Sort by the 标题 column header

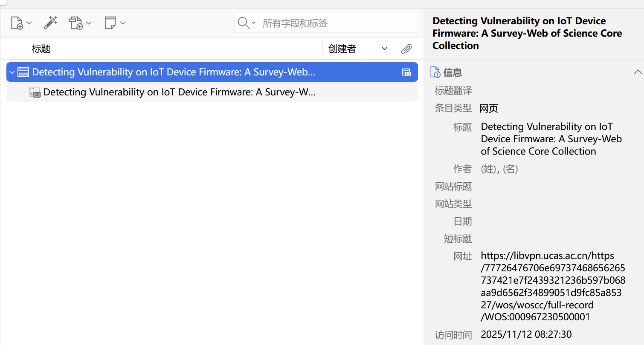pos(41,49)
